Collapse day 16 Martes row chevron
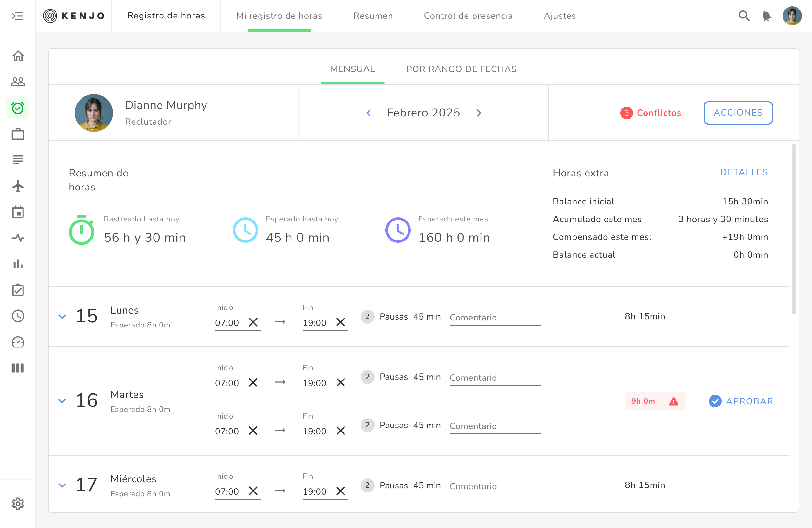This screenshot has height=528, width=812. pos(62,401)
